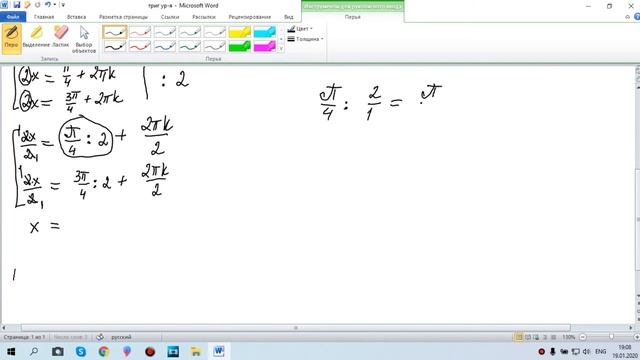Switch to the Вставка ribbon tab
Viewport: 640px width, 360px height.
[76, 17]
